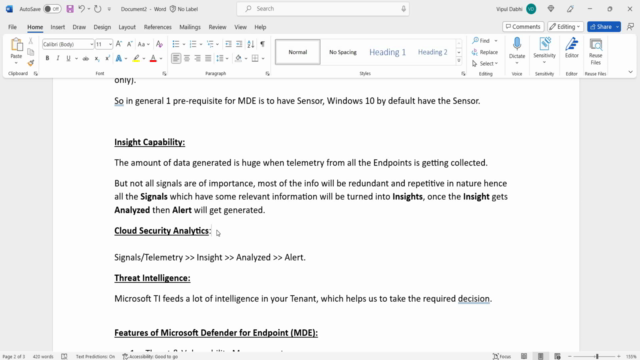This screenshot has width=640, height=360.
Task: Clear all formatting icon
Action: click(160, 44)
